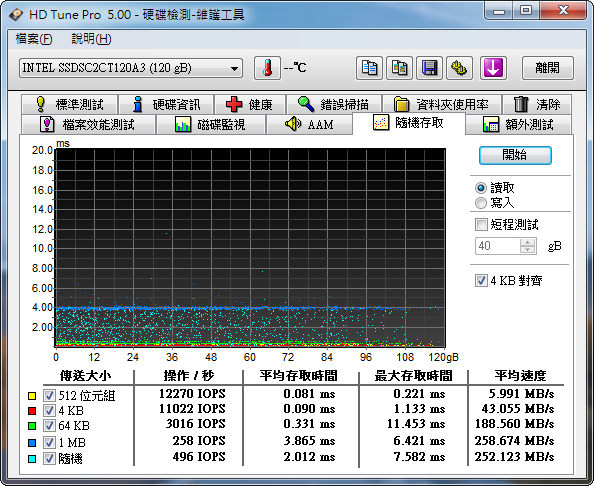Click the 傳送大小 column header
This screenshot has width=594, height=486.
click(x=86, y=376)
